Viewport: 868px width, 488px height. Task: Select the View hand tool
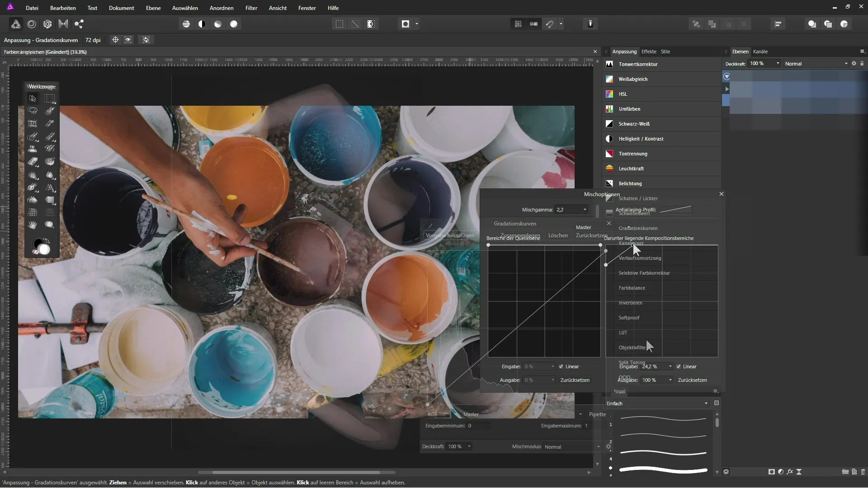33,225
